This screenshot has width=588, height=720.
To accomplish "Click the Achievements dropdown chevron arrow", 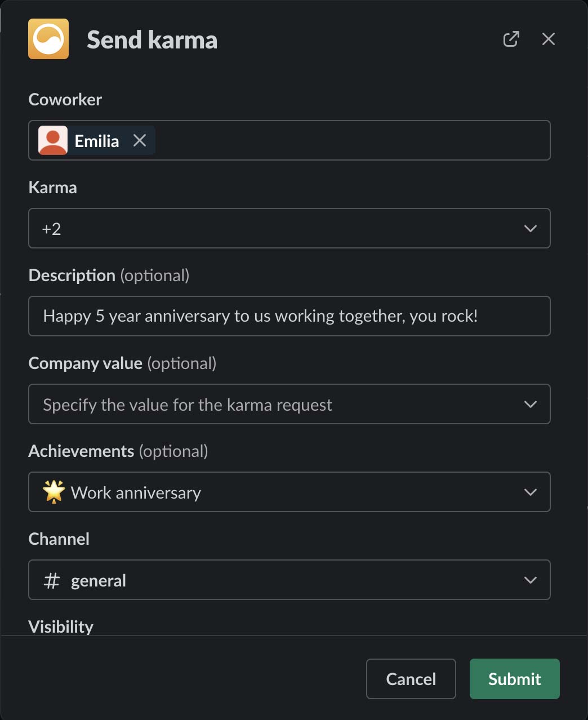I will 530,492.
